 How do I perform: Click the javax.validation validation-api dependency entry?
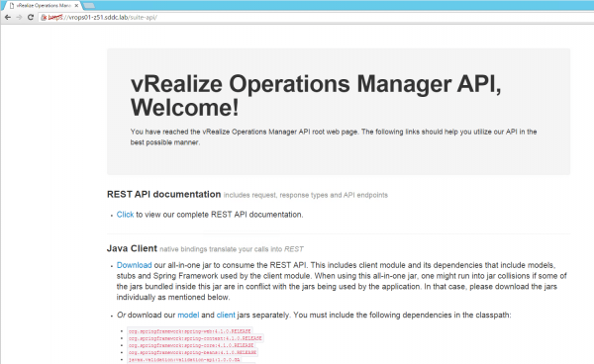(x=184, y=359)
